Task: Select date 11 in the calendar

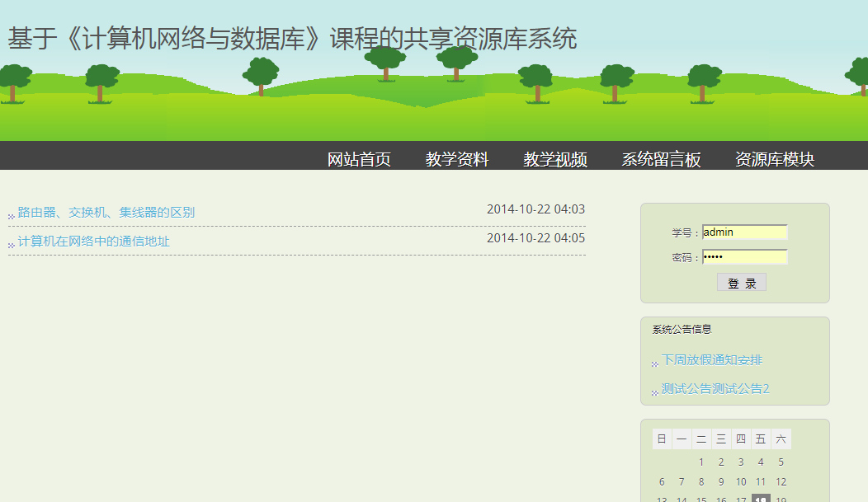Action: tap(761, 481)
